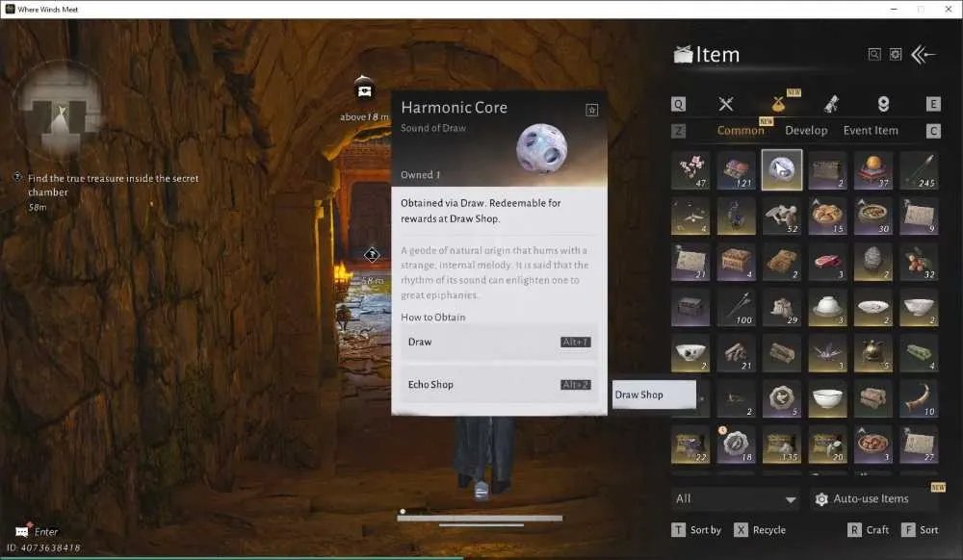This screenshot has height=560, width=963.
Task: Select the pink blossom item with 47
Action: (x=690, y=170)
